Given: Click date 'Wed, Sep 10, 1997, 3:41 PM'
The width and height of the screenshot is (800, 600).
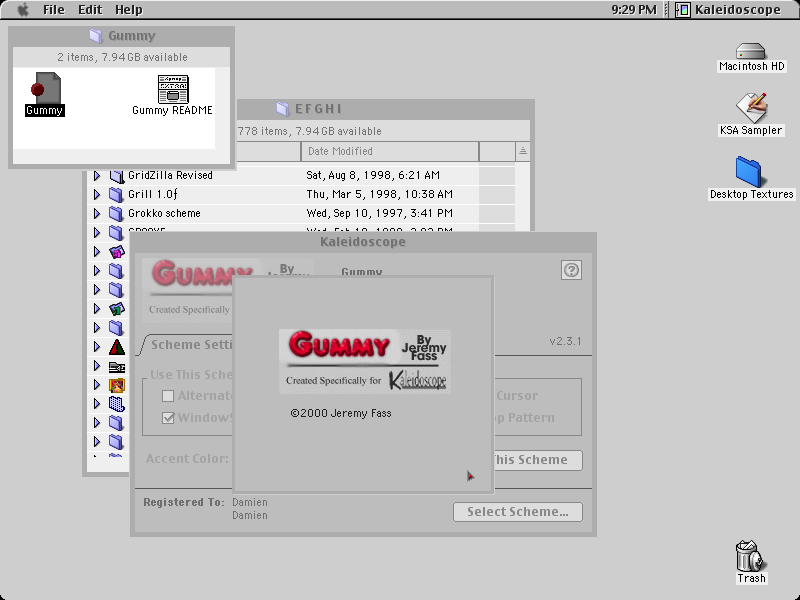Looking at the screenshot, I should (x=379, y=213).
